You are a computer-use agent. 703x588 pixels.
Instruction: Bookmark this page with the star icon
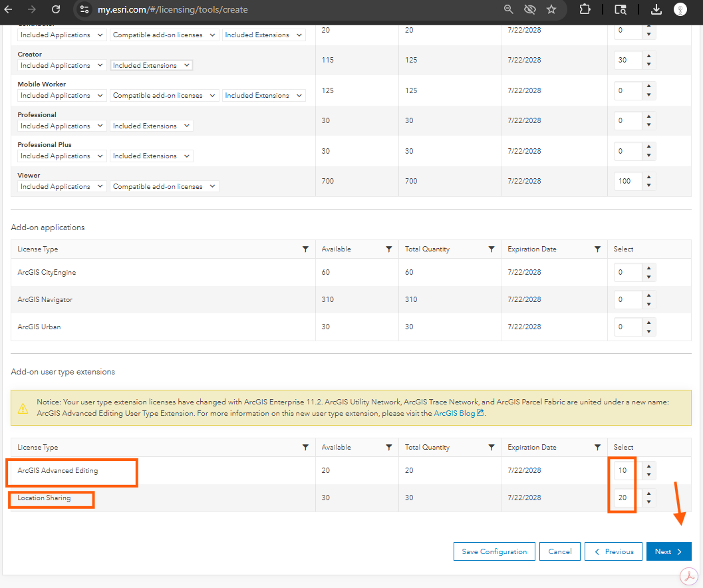click(x=551, y=9)
